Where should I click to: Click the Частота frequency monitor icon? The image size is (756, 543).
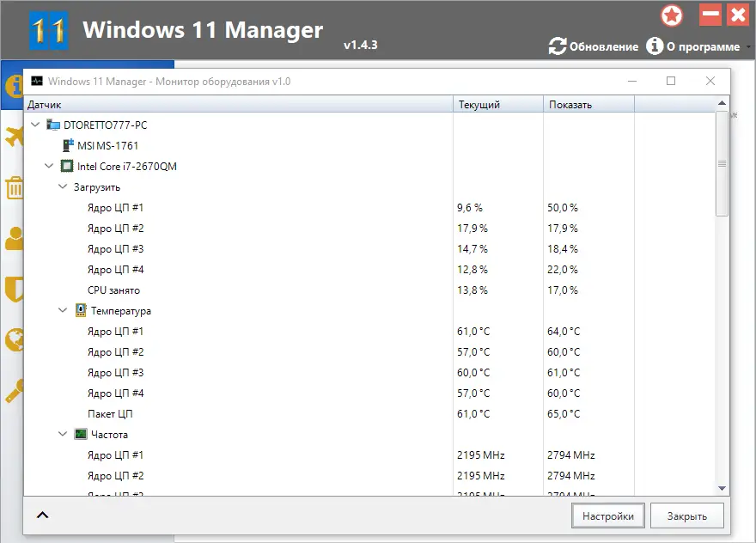click(x=81, y=435)
